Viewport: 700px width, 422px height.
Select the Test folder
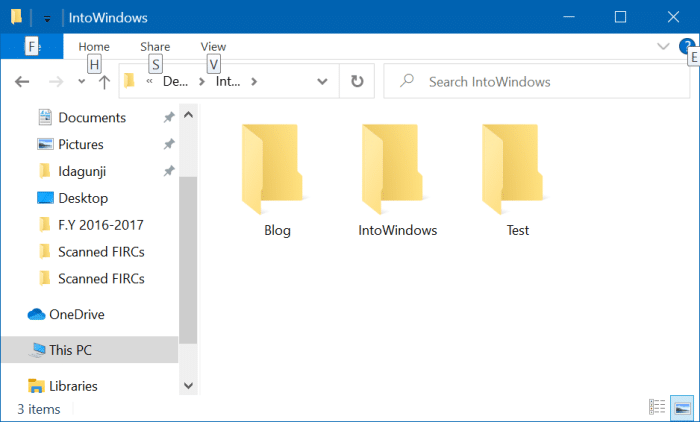[517, 180]
